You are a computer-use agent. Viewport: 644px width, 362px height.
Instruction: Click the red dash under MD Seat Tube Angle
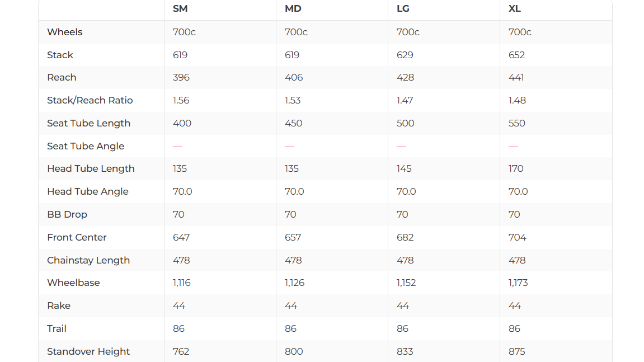pyautogui.click(x=289, y=146)
